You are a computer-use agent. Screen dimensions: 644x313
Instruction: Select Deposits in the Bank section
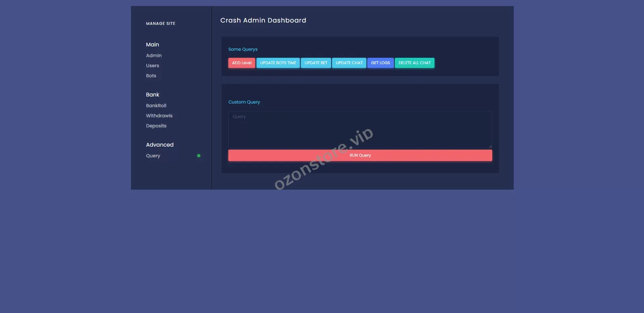point(156,126)
